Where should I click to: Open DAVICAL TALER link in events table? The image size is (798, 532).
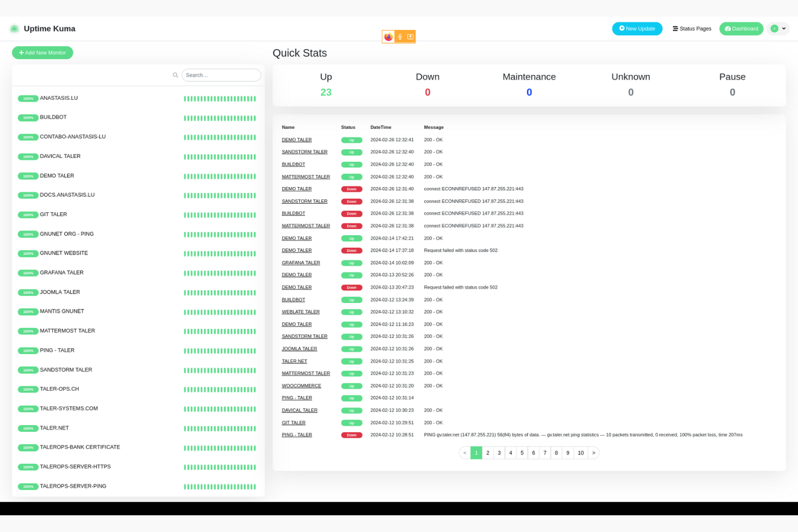299,411
